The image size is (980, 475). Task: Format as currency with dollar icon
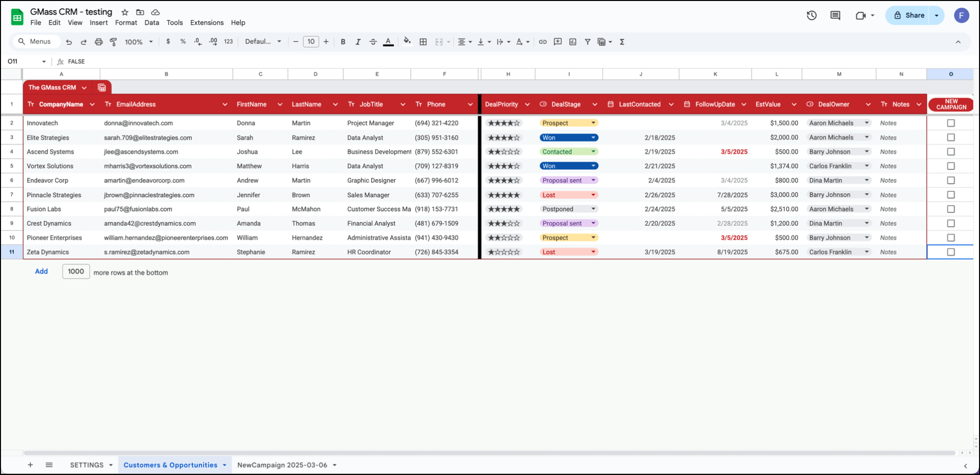(168, 42)
